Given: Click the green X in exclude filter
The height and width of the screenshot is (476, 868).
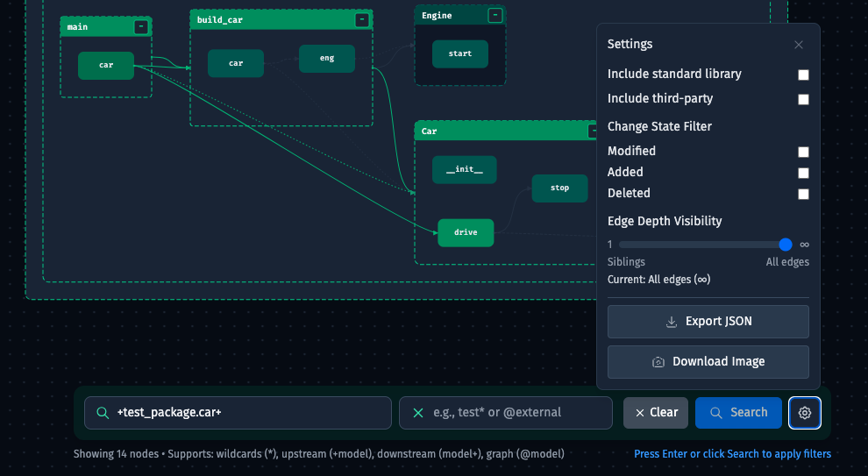Looking at the screenshot, I should (x=418, y=413).
